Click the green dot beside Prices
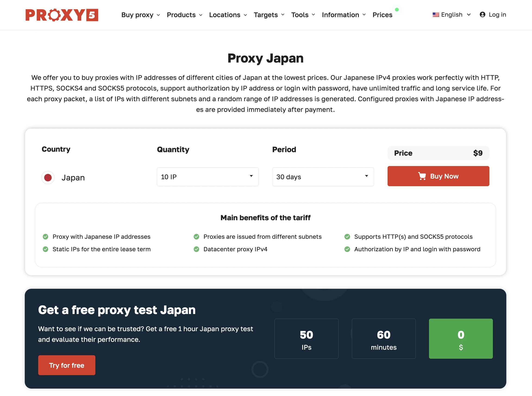Screen dimensions: 532x396 [397, 9]
